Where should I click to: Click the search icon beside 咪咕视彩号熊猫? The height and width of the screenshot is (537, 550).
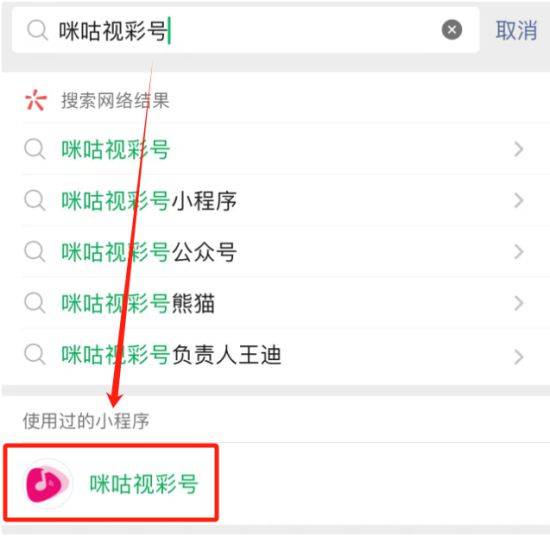(x=35, y=303)
